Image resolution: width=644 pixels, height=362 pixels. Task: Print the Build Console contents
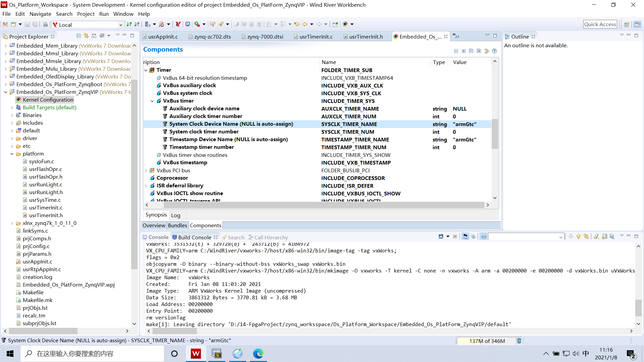pos(484,236)
